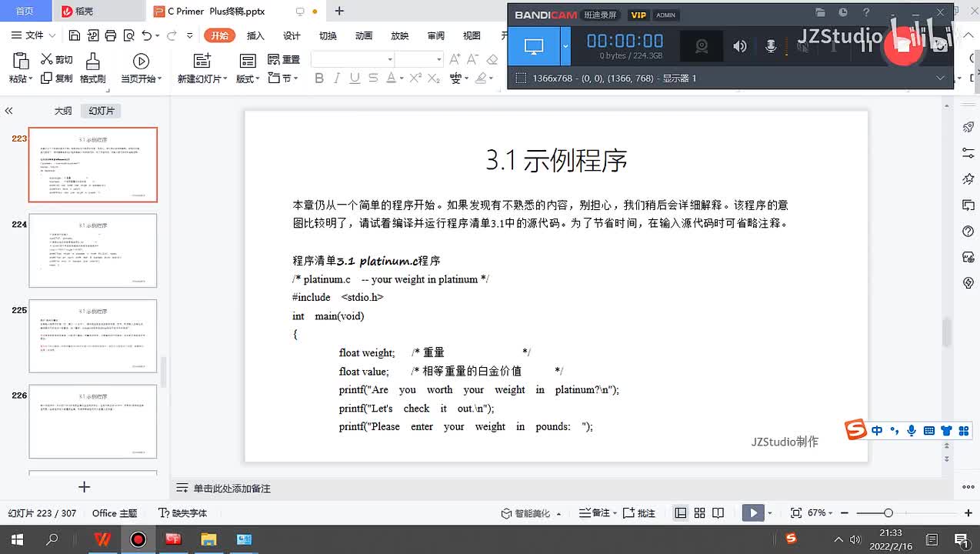
Task: Click the Cut (剪切) scissors button
Action: point(57,60)
